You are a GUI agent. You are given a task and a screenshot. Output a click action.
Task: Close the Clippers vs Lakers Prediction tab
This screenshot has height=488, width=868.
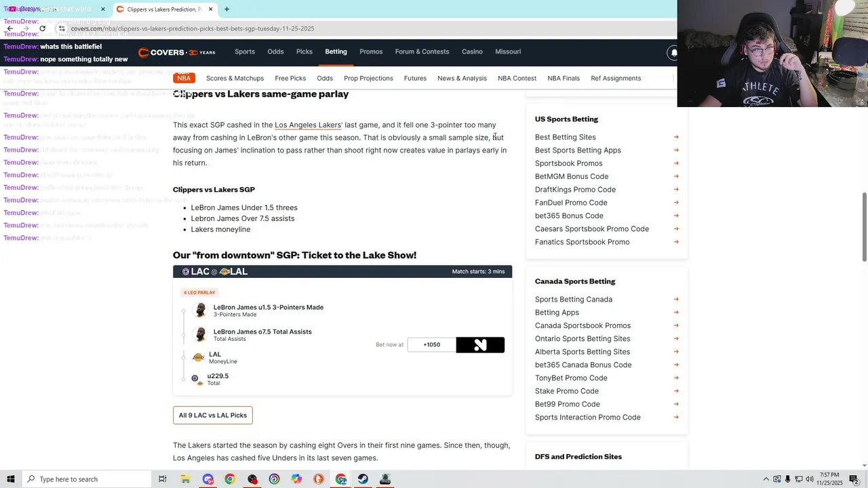click(211, 9)
